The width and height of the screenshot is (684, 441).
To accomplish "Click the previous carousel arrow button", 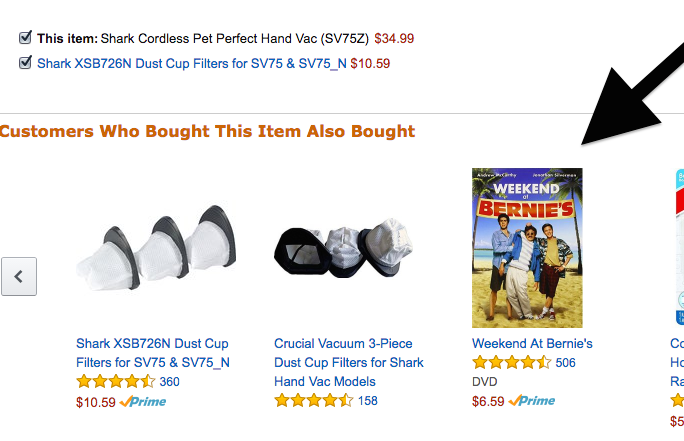I will point(19,276).
